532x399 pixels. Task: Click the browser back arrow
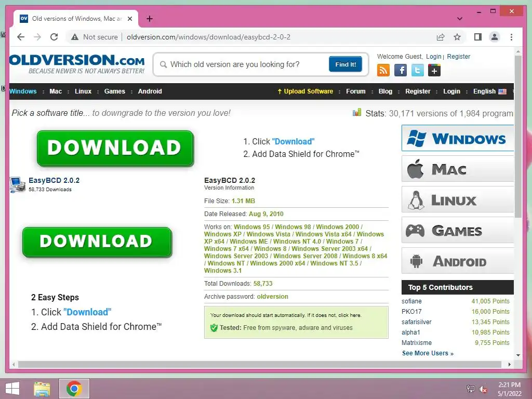pyautogui.click(x=21, y=37)
